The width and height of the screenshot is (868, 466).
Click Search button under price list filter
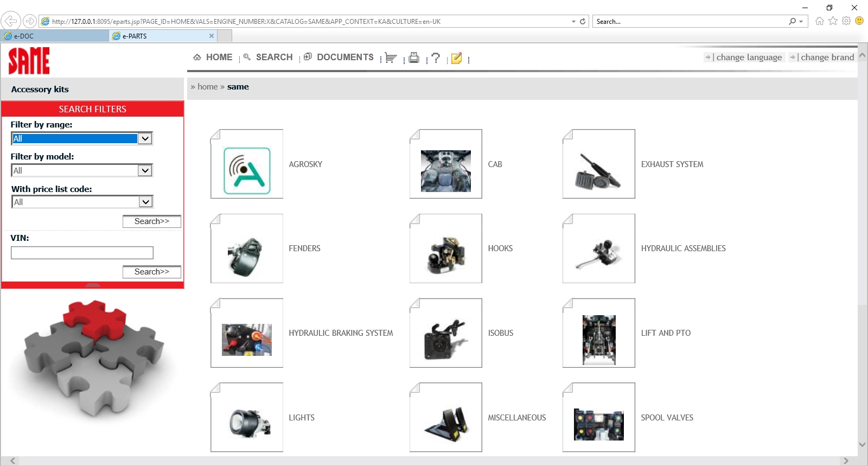(152, 221)
